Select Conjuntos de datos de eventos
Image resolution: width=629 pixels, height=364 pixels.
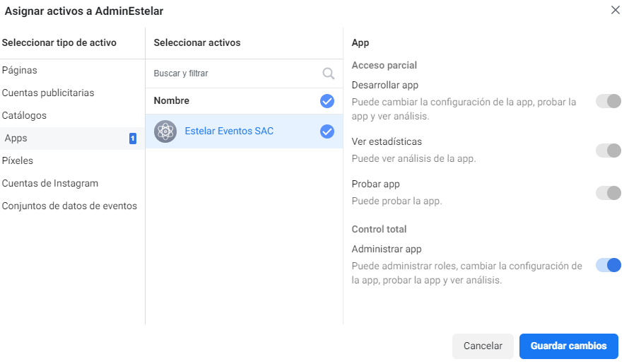[x=69, y=206]
